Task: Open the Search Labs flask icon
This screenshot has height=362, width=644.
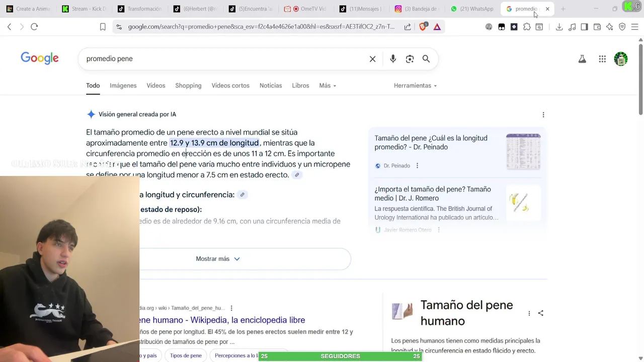Action: pyautogui.click(x=582, y=59)
